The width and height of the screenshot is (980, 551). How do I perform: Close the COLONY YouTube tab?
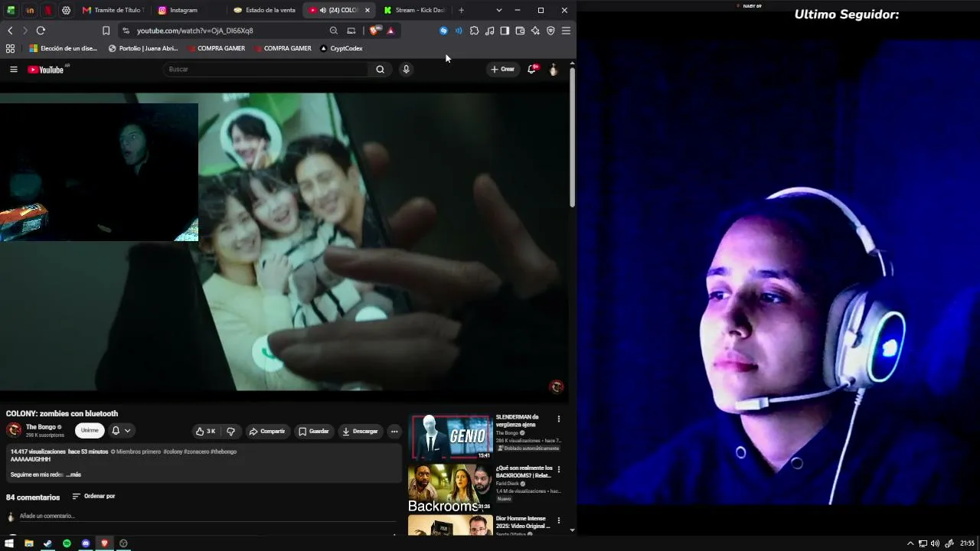367,10
